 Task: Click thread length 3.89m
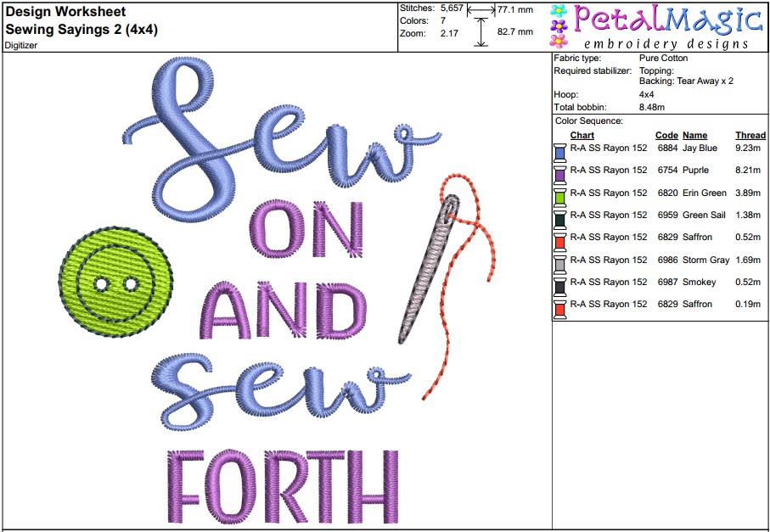pos(748,193)
